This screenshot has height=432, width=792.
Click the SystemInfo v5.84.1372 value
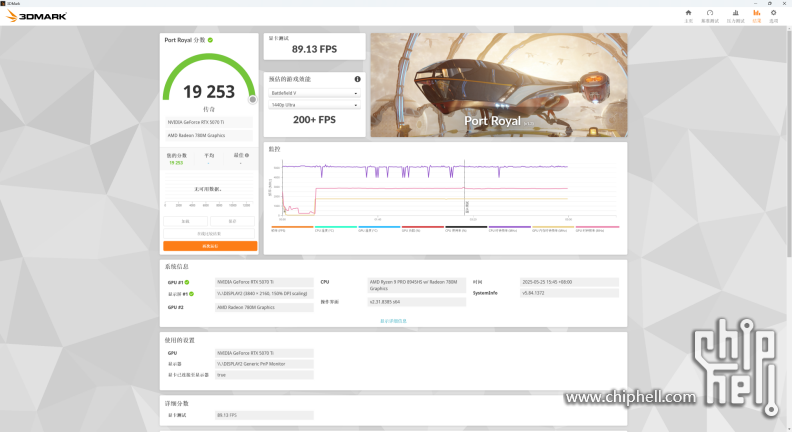click(x=569, y=293)
